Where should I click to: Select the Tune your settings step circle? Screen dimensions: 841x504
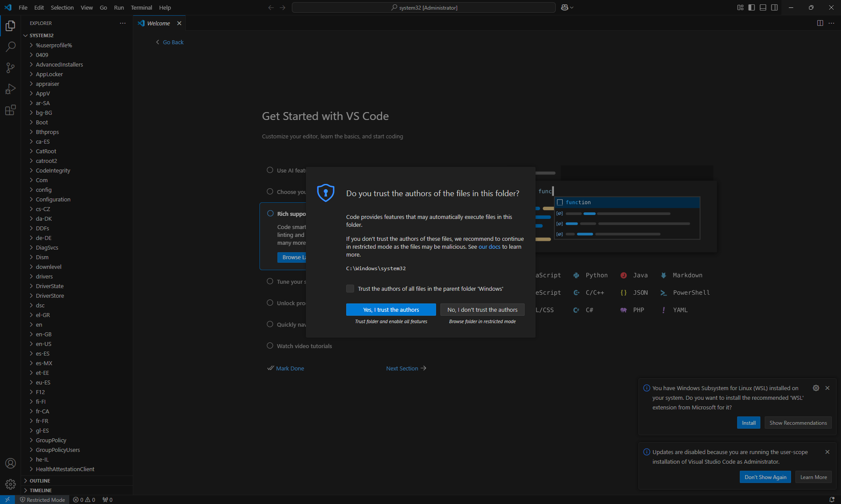[x=270, y=281]
